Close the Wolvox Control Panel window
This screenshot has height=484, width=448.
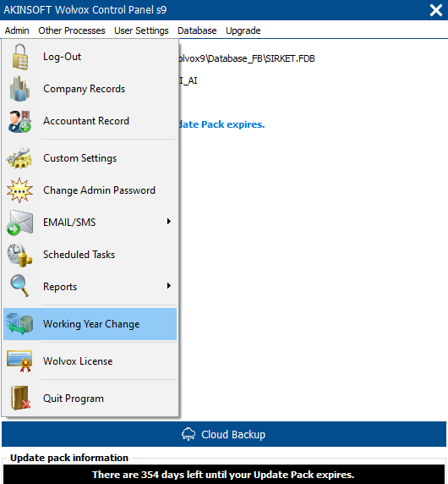click(x=436, y=10)
